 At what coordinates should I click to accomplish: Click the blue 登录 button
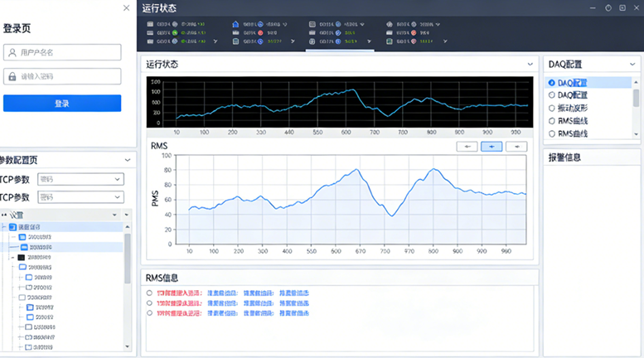[x=62, y=104]
